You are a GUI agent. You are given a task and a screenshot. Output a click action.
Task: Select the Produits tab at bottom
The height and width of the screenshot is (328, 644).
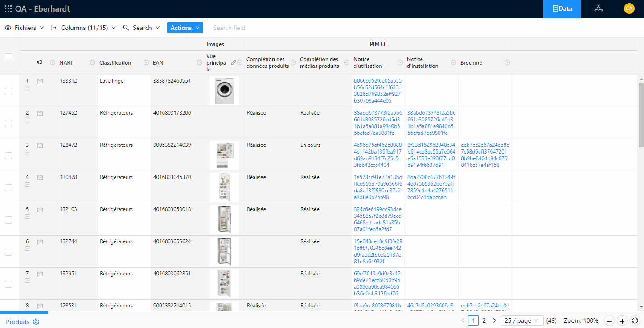17,322
